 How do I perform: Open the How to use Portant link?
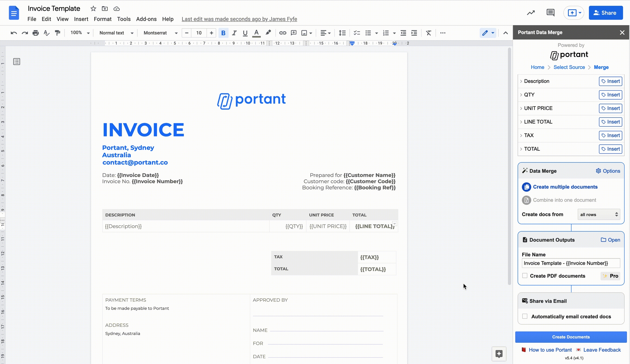[x=550, y=350]
